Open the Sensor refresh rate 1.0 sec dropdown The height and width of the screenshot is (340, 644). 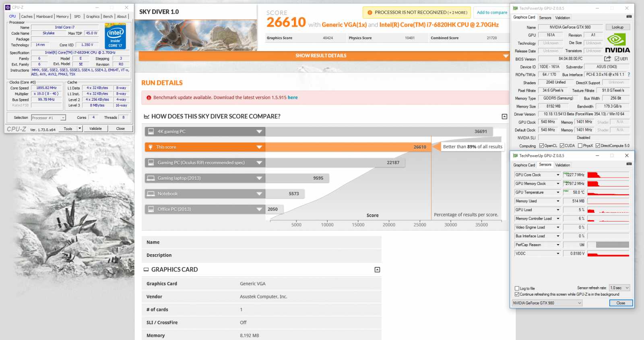(x=619, y=288)
